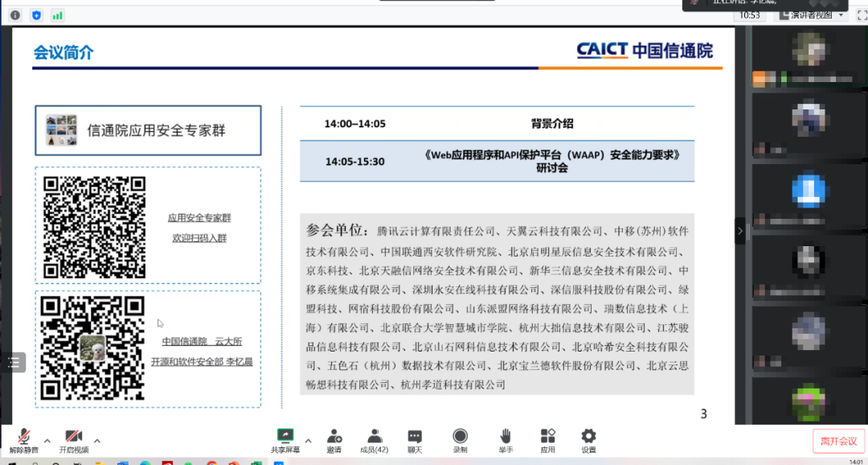868x465 pixels.
Task: Start recording the meeting
Action: [x=460, y=441]
